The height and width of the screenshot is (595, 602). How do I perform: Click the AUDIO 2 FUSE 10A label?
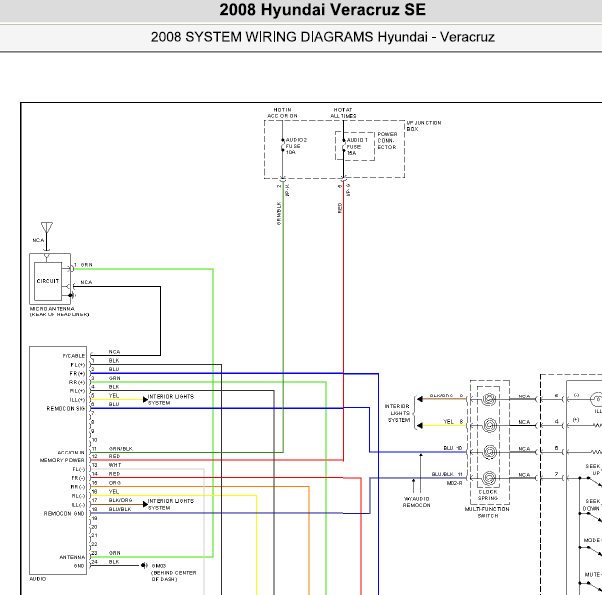coord(296,146)
